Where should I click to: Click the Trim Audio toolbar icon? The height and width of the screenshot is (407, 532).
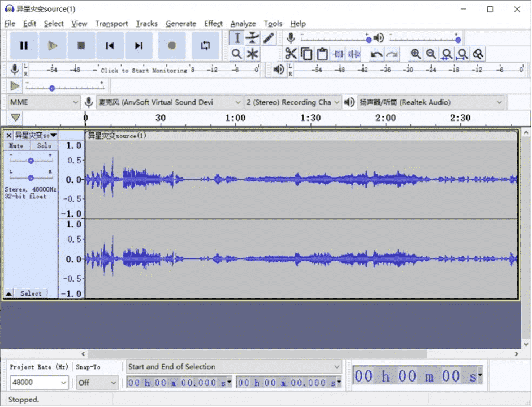coord(338,54)
